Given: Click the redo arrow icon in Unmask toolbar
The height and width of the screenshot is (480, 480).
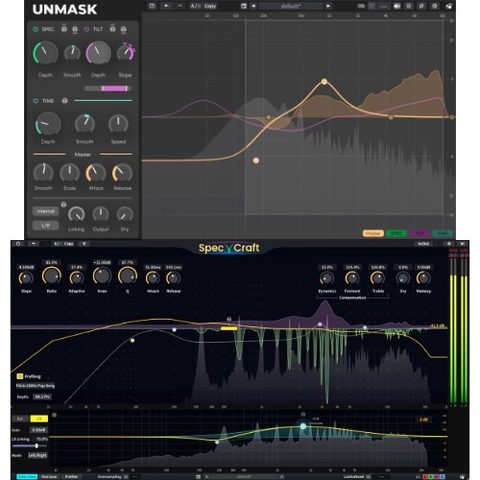Looking at the screenshot, I should (180, 6).
